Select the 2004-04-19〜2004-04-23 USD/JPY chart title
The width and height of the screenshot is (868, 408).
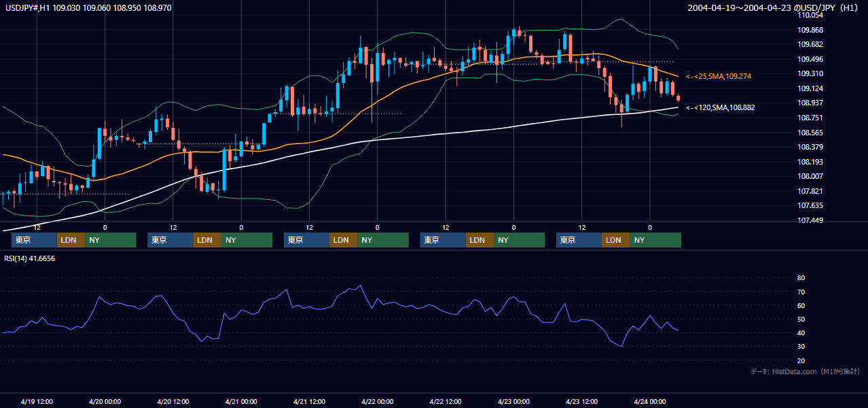(774, 7)
